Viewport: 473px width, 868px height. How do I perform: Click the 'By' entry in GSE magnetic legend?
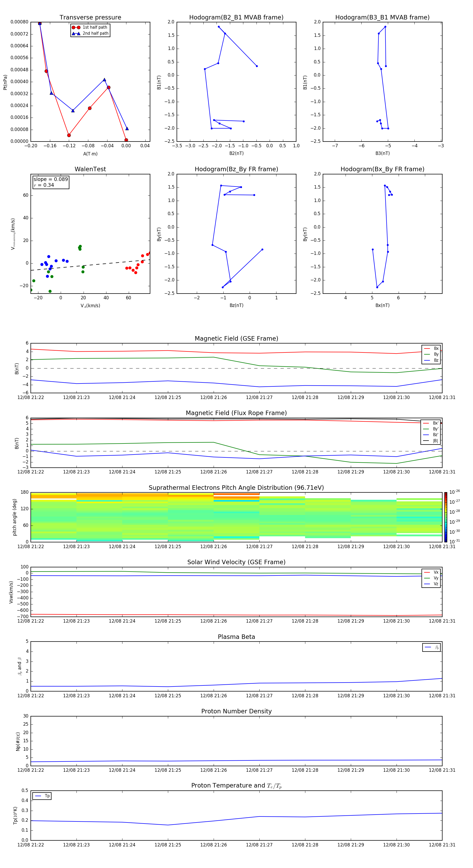click(x=431, y=354)
